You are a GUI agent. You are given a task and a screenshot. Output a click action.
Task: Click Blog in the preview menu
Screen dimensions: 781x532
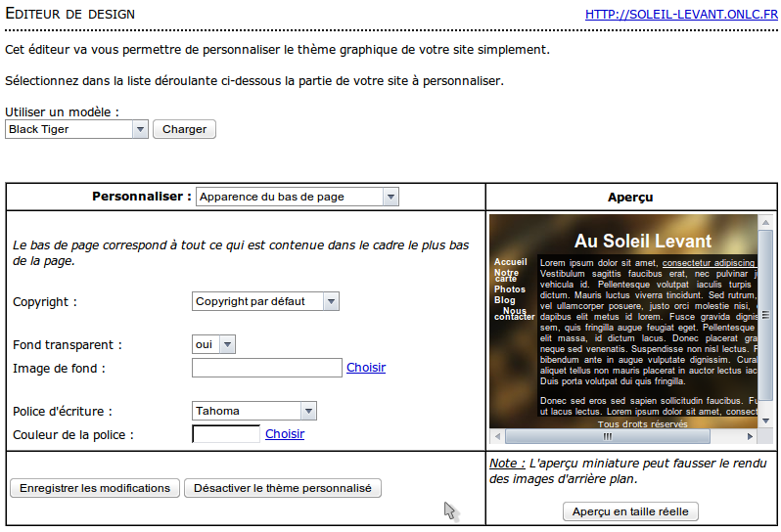505,300
